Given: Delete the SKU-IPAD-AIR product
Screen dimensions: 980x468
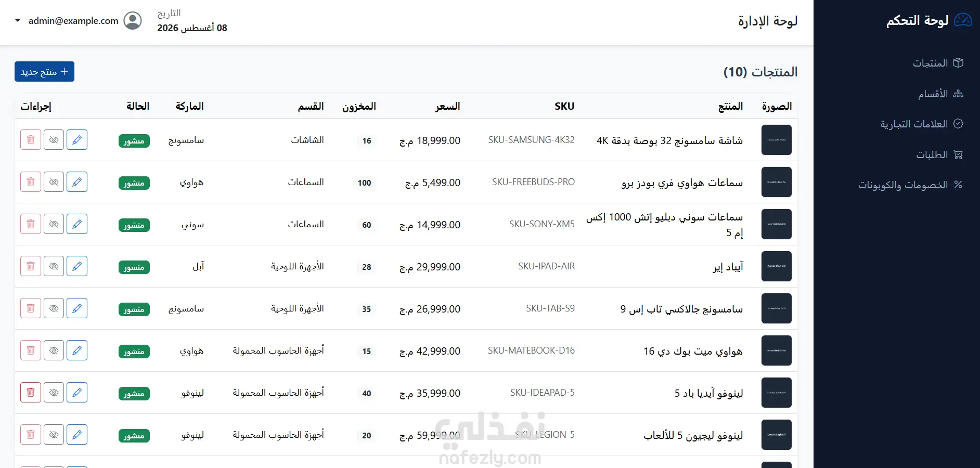Looking at the screenshot, I should (x=31, y=266).
